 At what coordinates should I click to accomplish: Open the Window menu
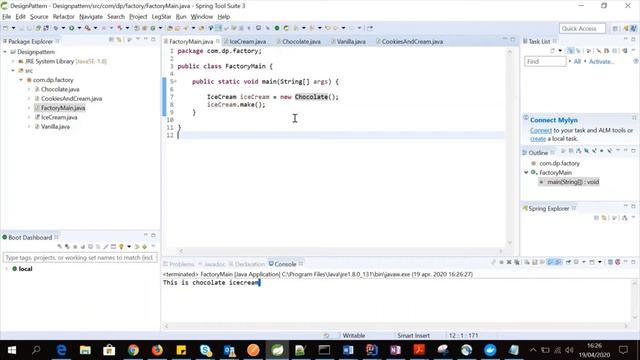click(202, 17)
